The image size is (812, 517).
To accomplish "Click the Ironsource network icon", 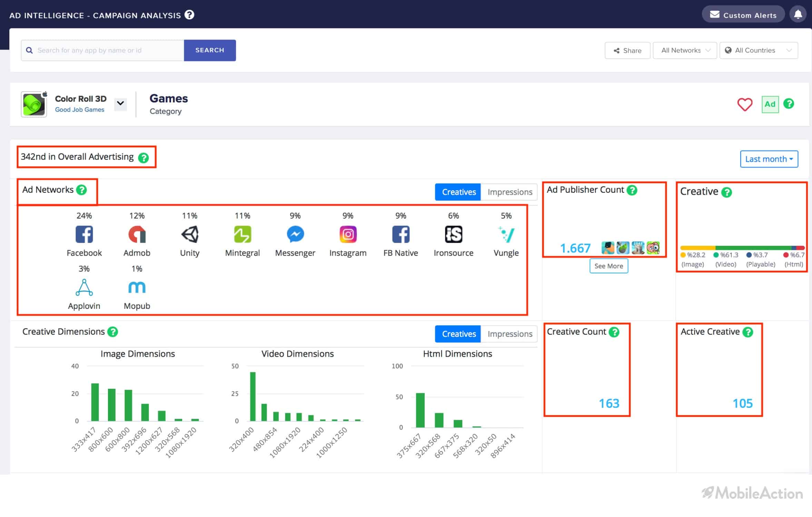I will (453, 235).
